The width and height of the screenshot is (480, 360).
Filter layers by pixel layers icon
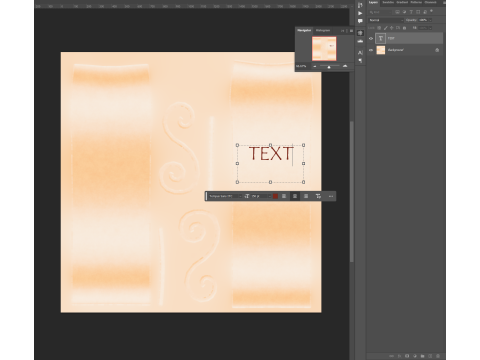[x=397, y=12]
